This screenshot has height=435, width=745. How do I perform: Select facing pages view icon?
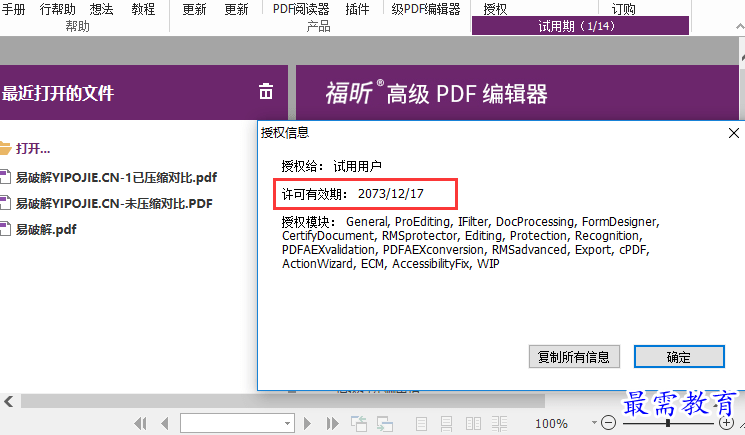473,423
